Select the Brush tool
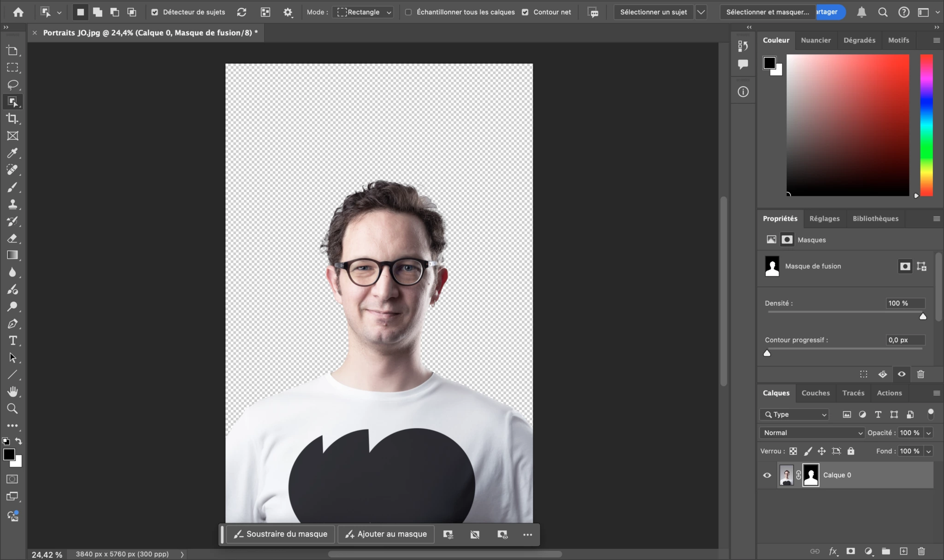 12,187
